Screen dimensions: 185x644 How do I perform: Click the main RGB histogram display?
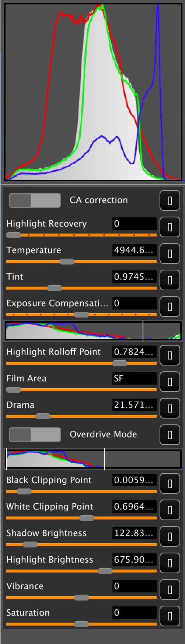tap(92, 92)
